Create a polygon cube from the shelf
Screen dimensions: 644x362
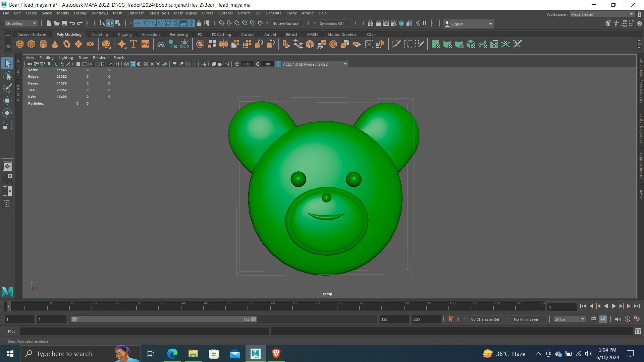(32, 44)
